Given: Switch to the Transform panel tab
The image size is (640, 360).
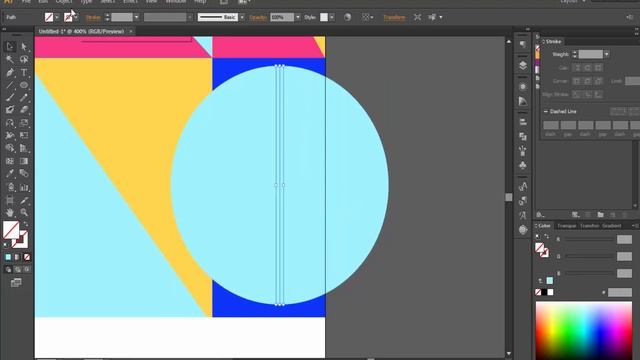Looking at the screenshot, I should click(x=589, y=226).
